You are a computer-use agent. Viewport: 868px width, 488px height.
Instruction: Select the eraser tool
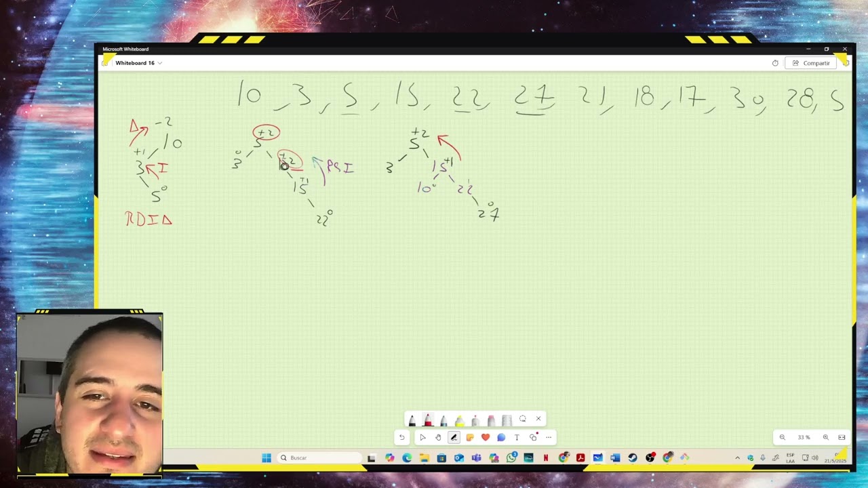(x=491, y=420)
